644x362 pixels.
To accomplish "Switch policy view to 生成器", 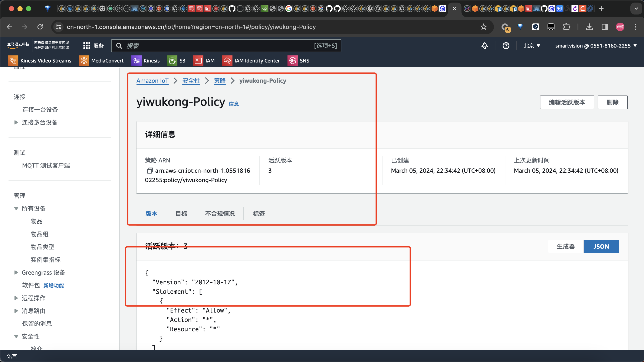I will 566,246.
